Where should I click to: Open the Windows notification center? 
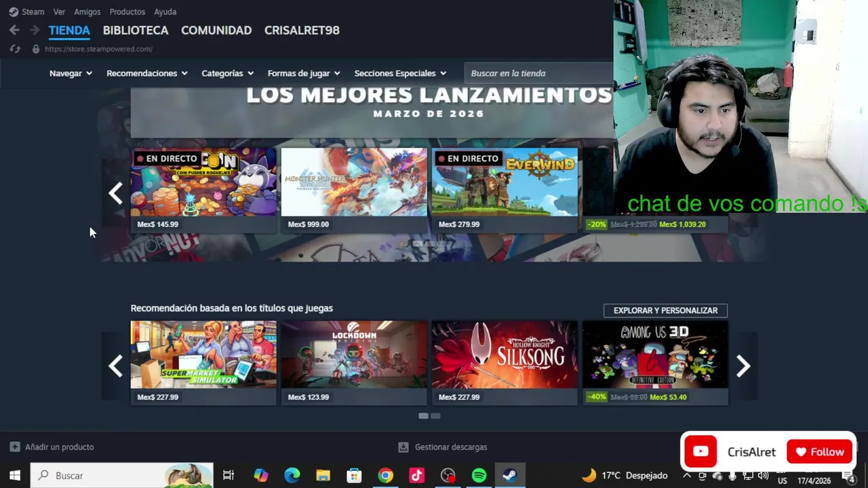click(x=849, y=476)
